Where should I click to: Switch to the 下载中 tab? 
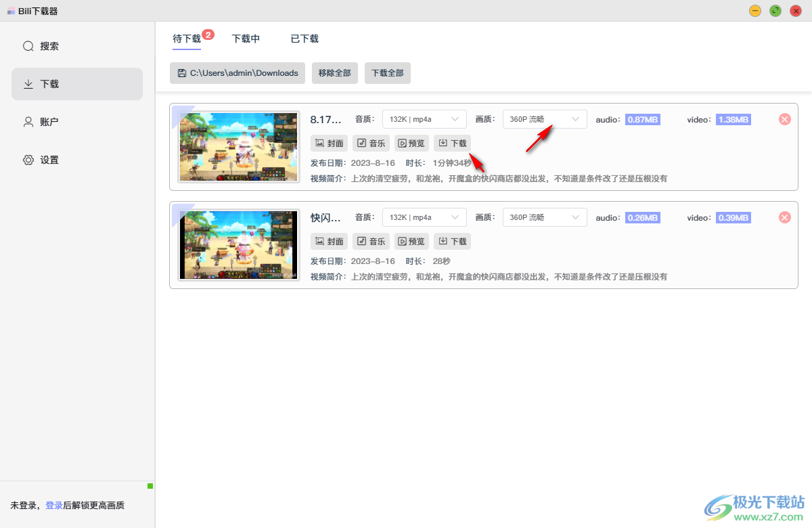pos(246,39)
